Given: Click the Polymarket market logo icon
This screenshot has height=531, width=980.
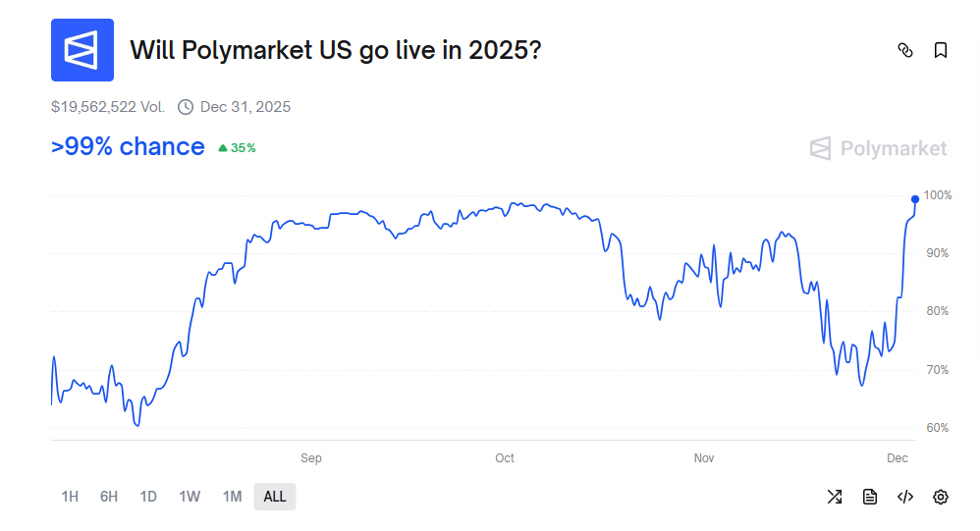Looking at the screenshot, I should (82, 50).
